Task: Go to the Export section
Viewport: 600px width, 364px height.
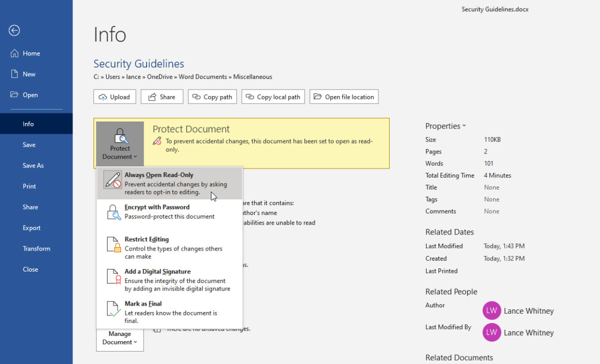Action: click(x=30, y=227)
